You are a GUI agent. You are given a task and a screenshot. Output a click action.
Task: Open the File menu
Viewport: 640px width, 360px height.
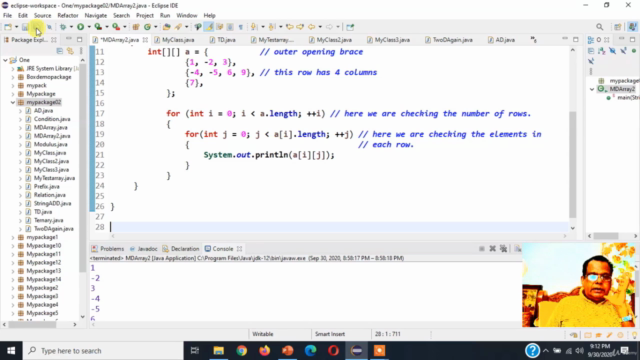tap(7, 16)
